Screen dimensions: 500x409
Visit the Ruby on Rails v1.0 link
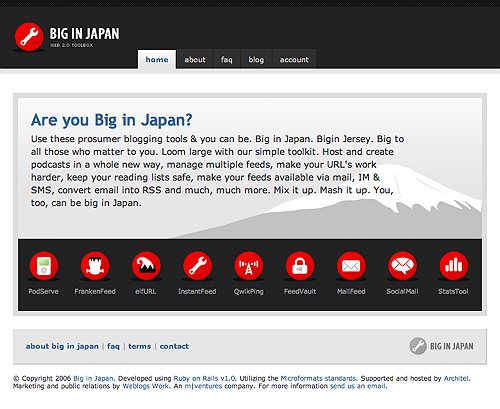click(205, 378)
